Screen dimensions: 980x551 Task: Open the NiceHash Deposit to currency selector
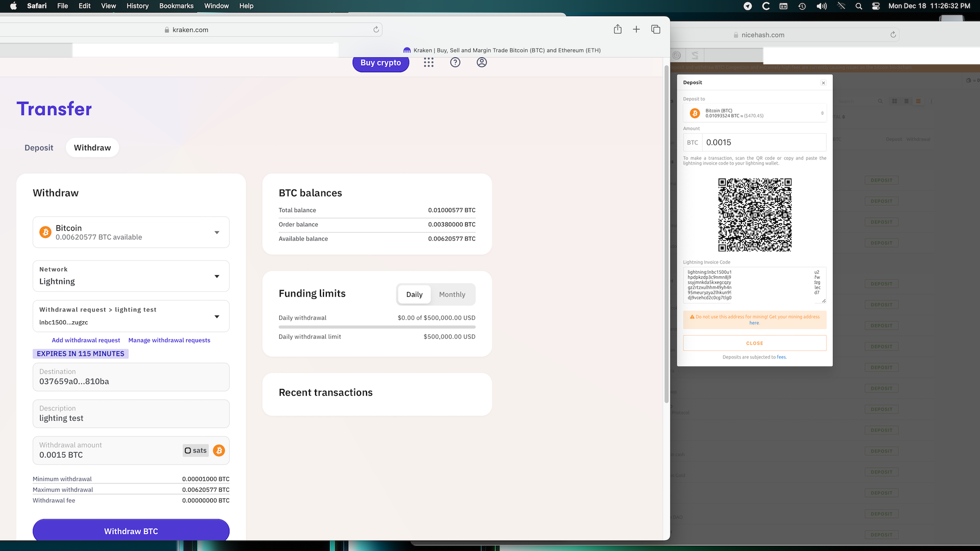click(755, 113)
